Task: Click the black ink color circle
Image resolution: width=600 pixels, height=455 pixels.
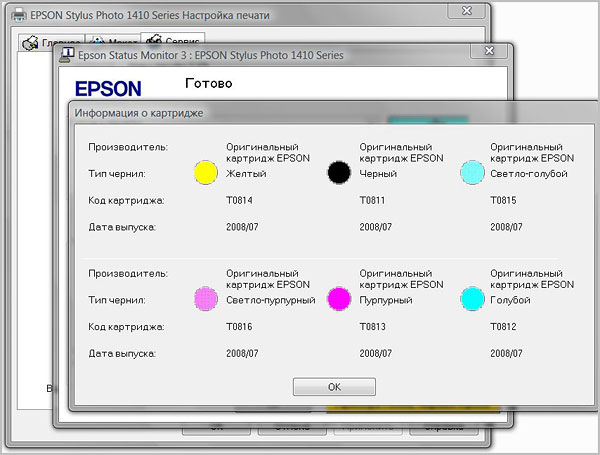Action: coord(339,173)
